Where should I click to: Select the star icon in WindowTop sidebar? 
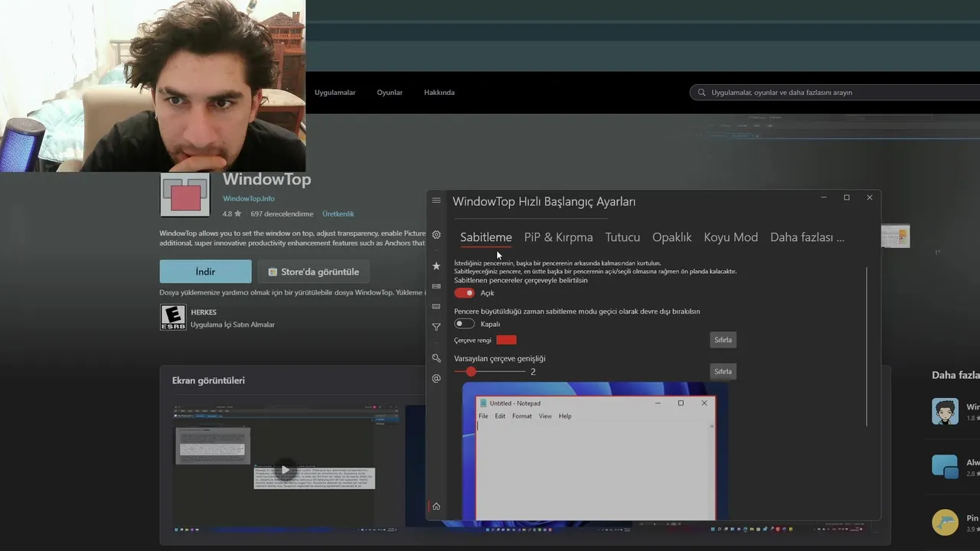coord(436,266)
